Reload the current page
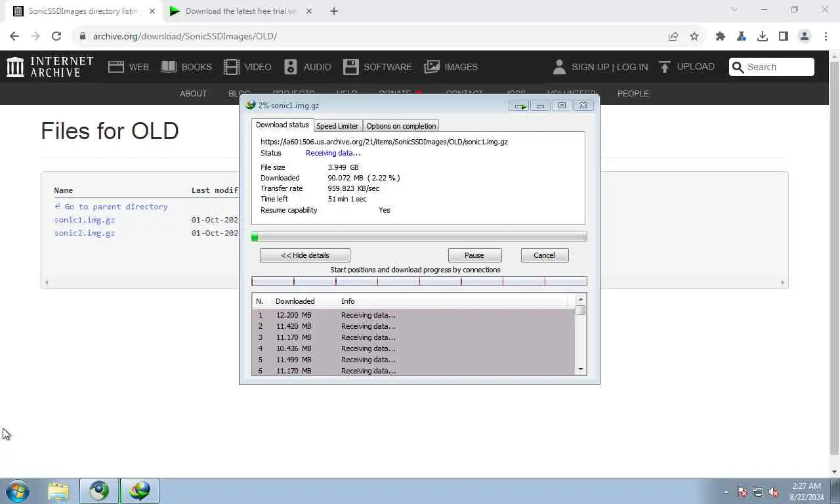The image size is (840, 504). coord(56,36)
